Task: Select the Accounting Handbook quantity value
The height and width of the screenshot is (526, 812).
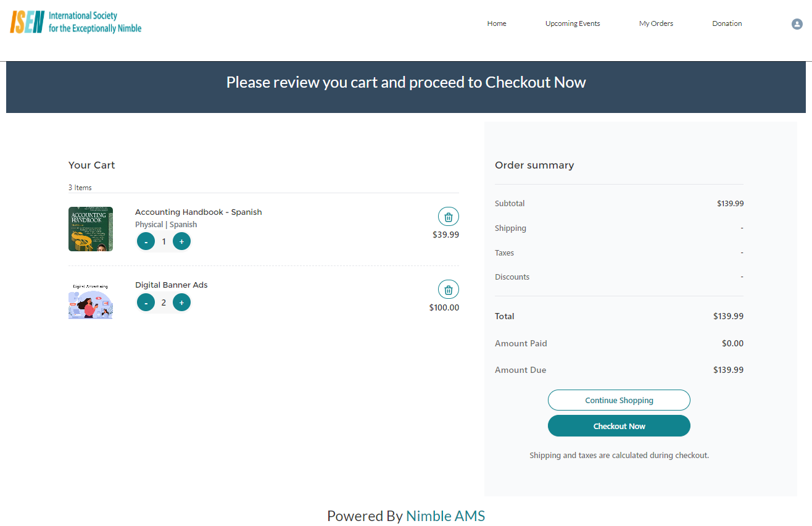Action: [x=164, y=241]
